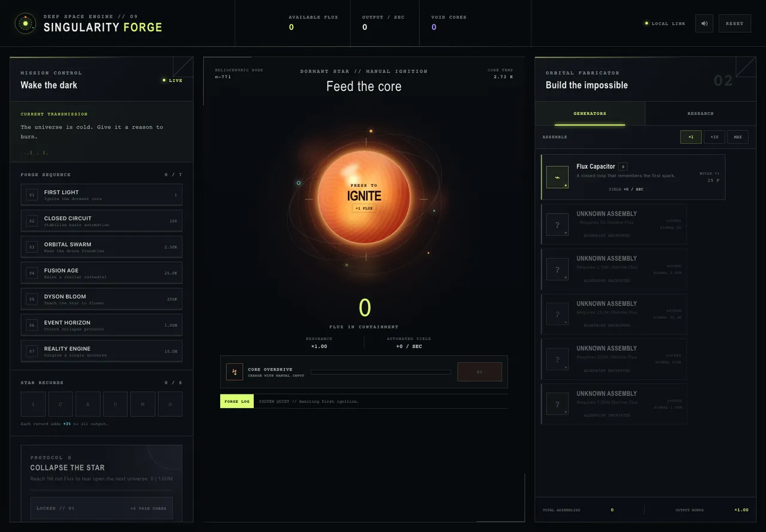Click the 07 badge of Reality Engine
Image resolution: width=766 pixels, height=532 pixels.
[x=32, y=351]
